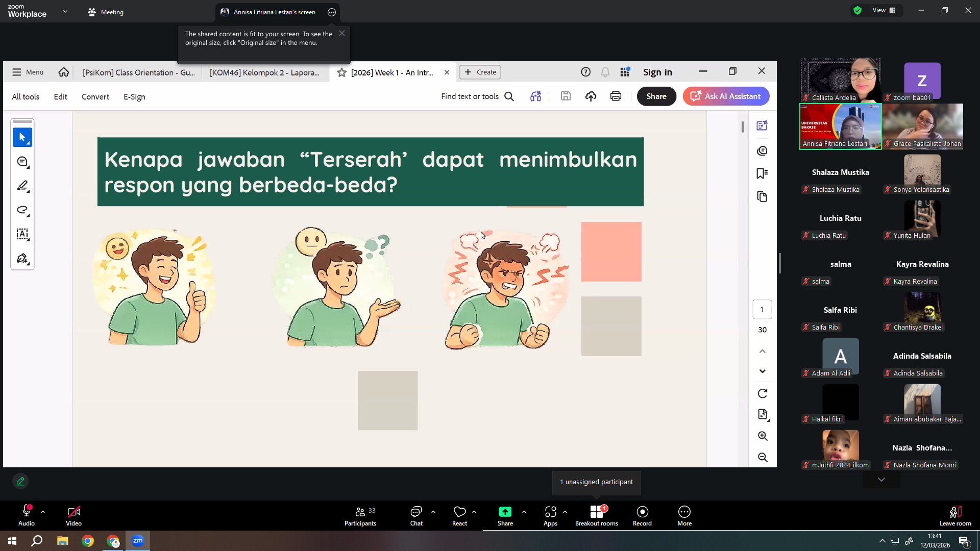Star the Week 1 document tab
Image resolution: width=980 pixels, height=551 pixels.
pyautogui.click(x=342, y=72)
